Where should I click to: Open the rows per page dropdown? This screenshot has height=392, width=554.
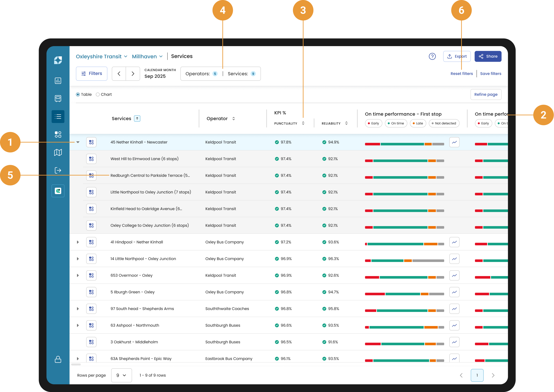(x=121, y=375)
